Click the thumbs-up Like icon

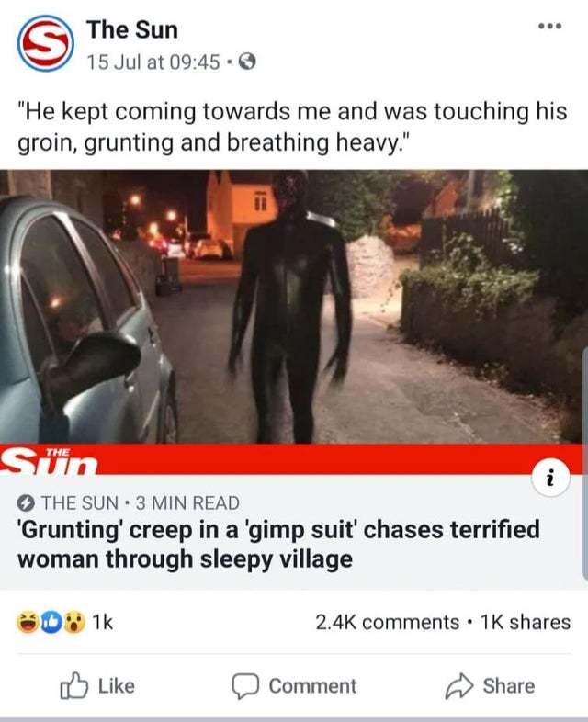pyautogui.click(x=73, y=686)
